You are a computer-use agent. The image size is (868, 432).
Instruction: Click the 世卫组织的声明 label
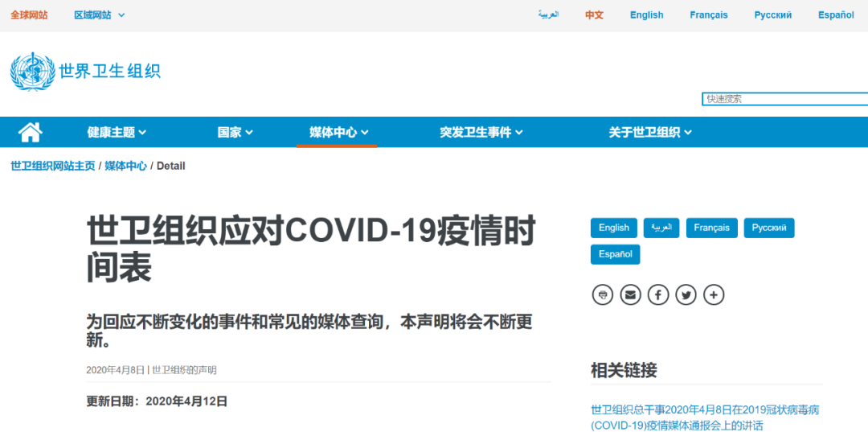point(184,370)
